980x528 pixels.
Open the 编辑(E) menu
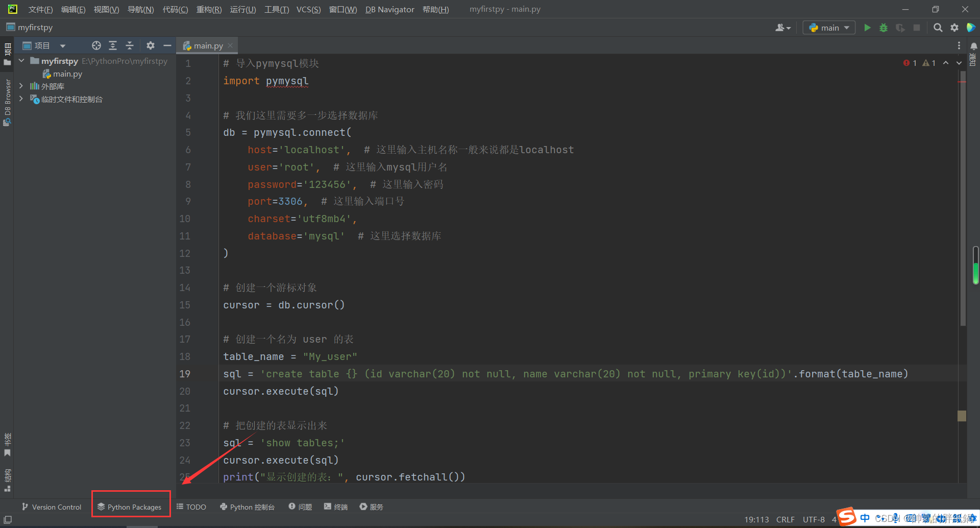[73, 9]
